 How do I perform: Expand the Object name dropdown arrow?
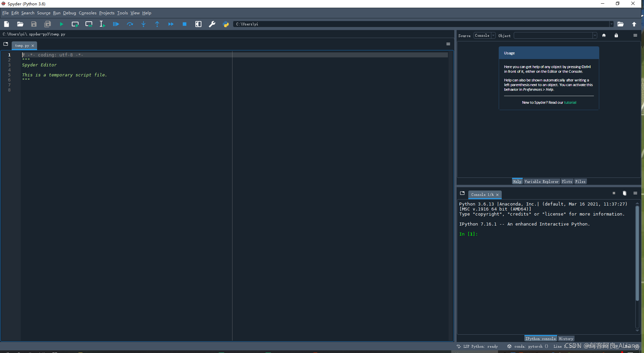pyautogui.click(x=595, y=36)
